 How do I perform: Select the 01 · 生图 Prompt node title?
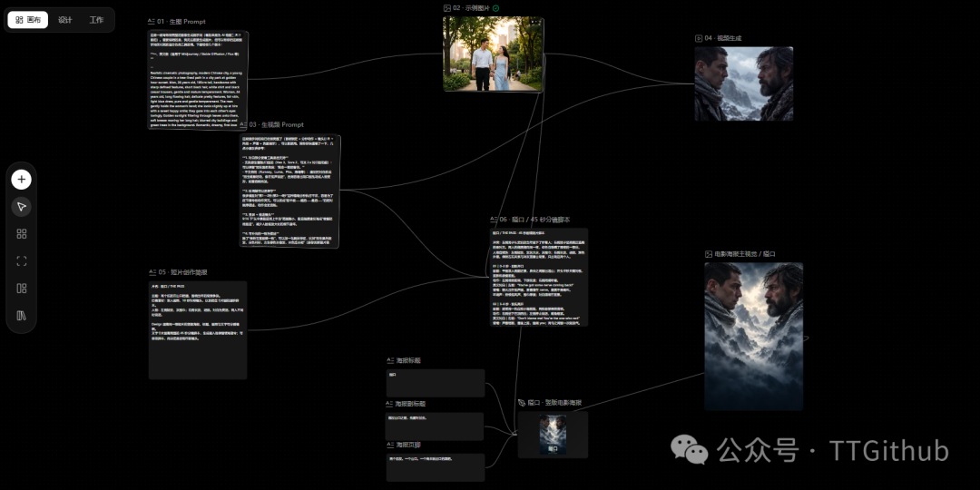181,21
